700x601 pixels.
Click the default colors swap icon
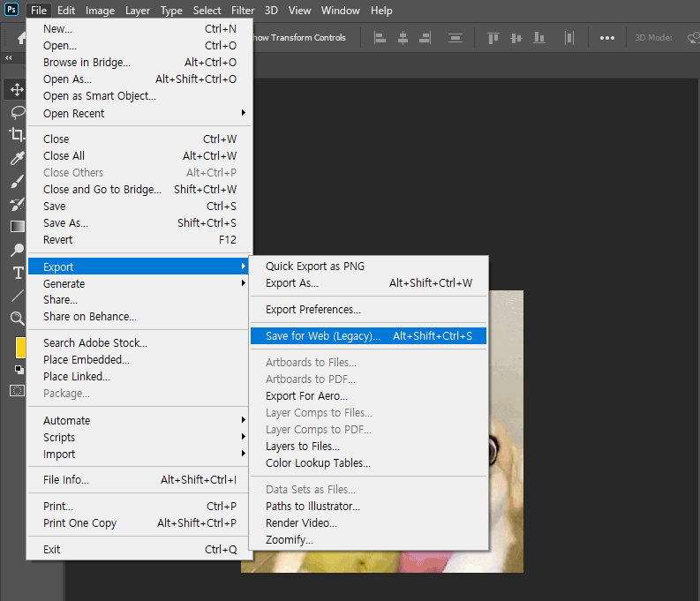[19, 370]
